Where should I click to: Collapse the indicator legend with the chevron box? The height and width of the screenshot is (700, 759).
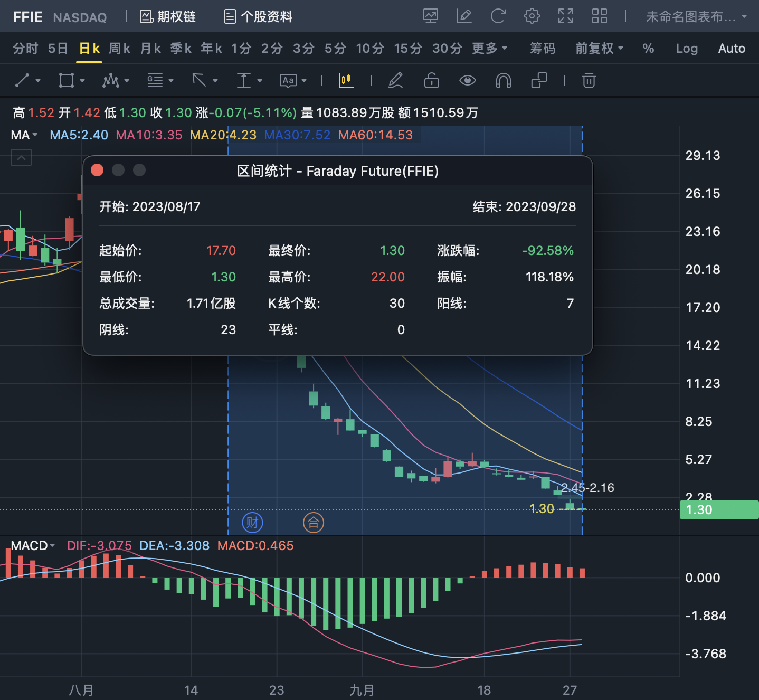coord(21,157)
